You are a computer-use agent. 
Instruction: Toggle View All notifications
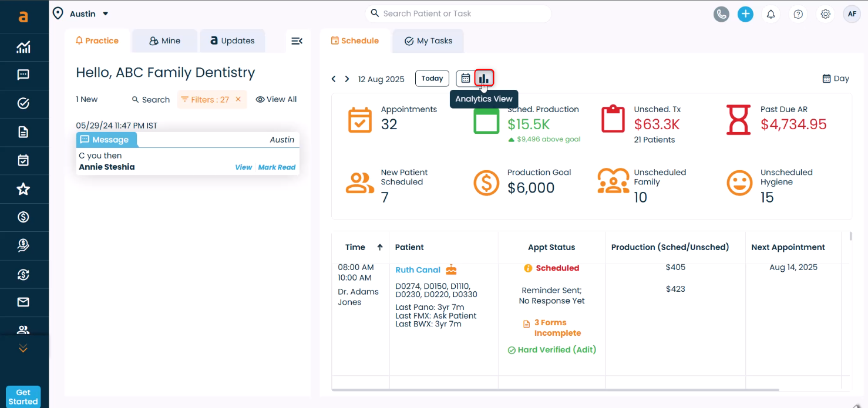(x=276, y=100)
